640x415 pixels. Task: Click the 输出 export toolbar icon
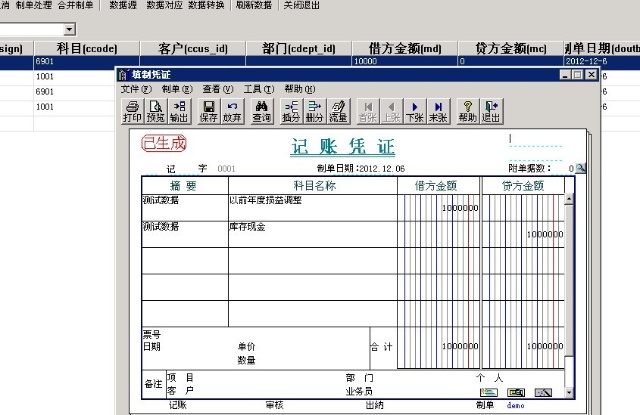point(179,111)
